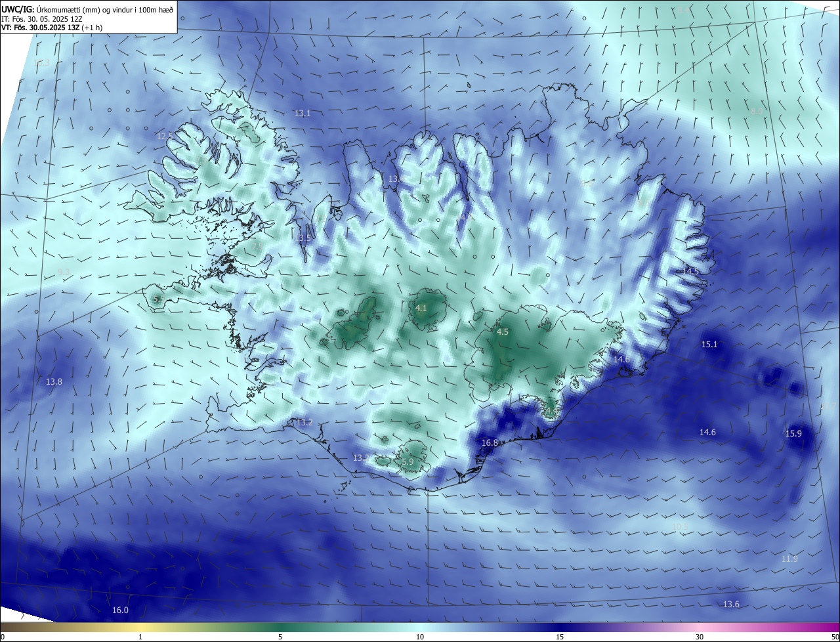Click the 12.5 value on the map
This screenshot has width=840, height=642.
(165, 137)
